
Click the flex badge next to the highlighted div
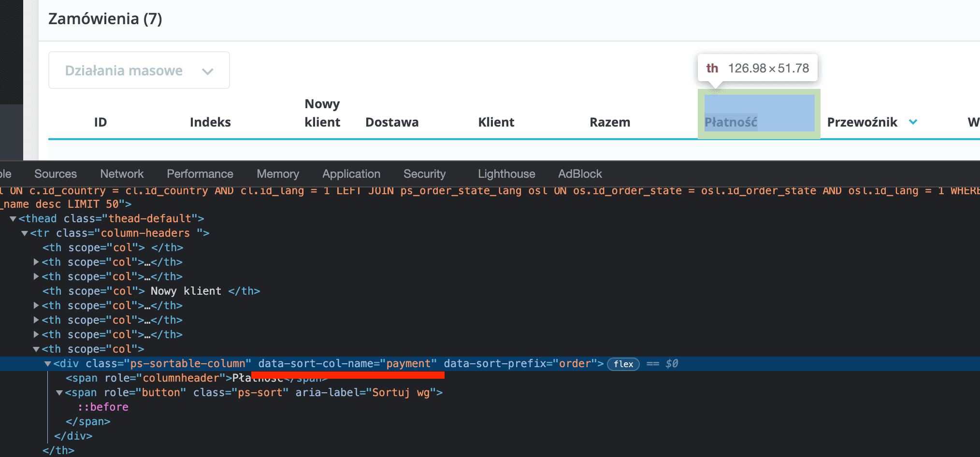click(x=622, y=364)
